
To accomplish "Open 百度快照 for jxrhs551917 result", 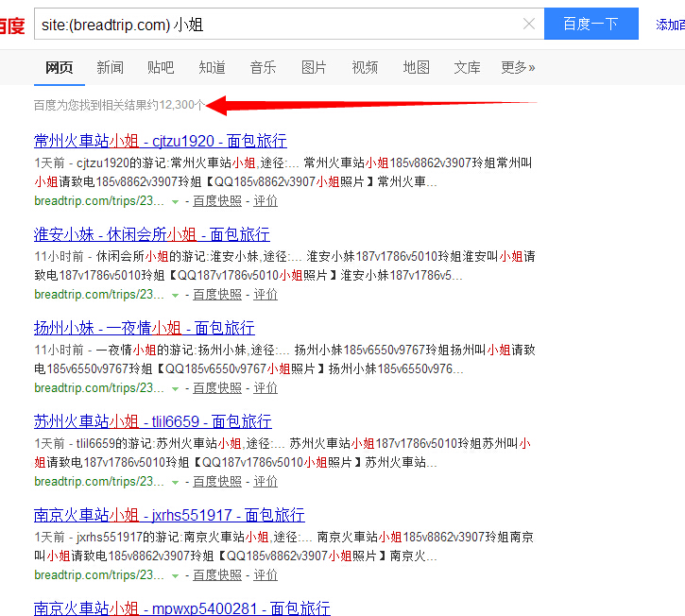I will (217, 575).
